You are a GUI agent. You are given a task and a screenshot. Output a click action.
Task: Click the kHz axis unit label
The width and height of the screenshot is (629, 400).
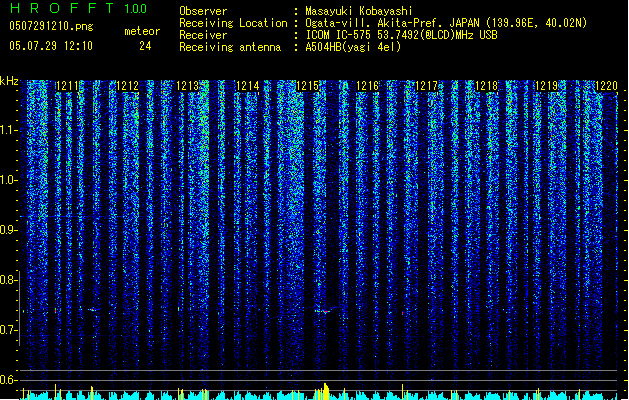tap(9, 81)
